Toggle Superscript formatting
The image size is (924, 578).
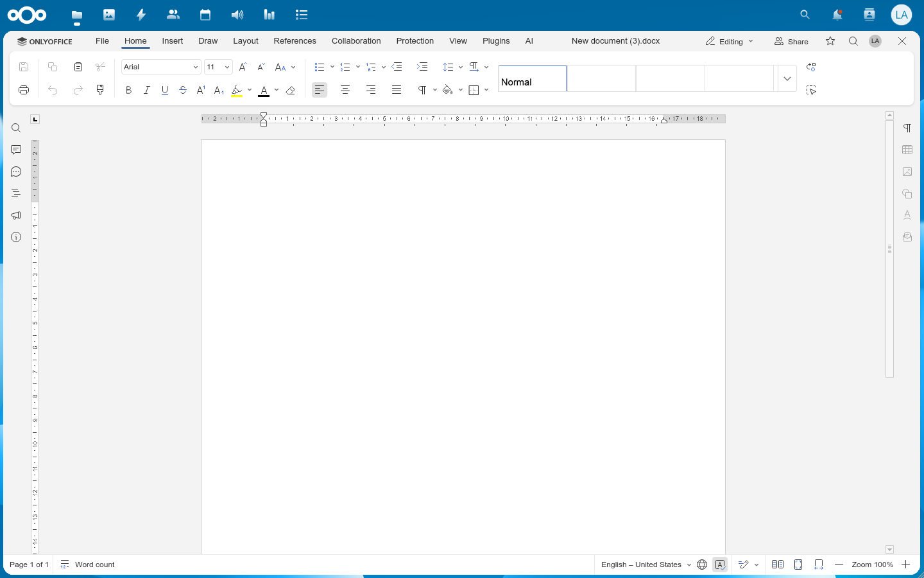point(201,91)
